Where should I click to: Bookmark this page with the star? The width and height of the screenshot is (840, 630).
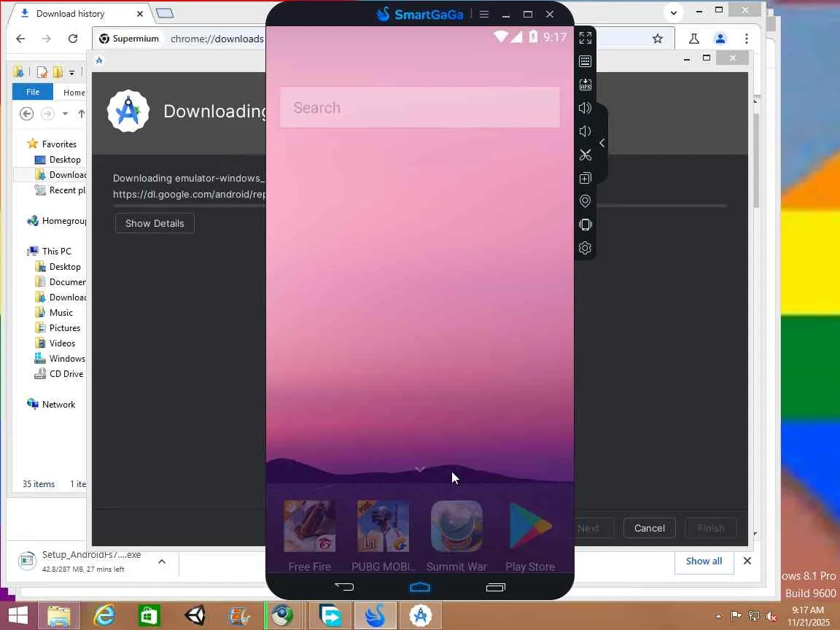click(x=657, y=39)
